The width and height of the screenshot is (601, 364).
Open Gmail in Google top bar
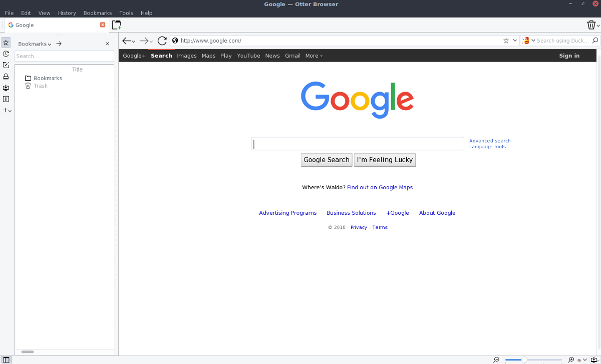[292, 56]
